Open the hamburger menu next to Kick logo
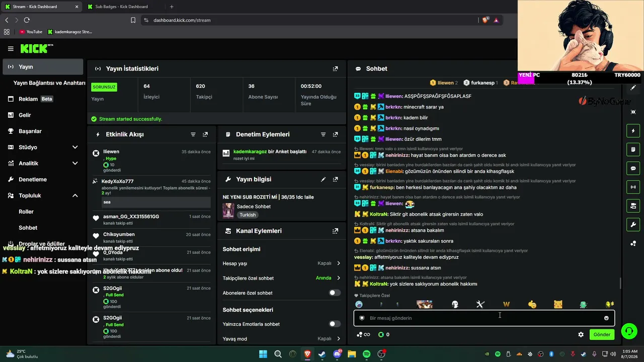This screenshot has height=362, width=644. point(11,49)
